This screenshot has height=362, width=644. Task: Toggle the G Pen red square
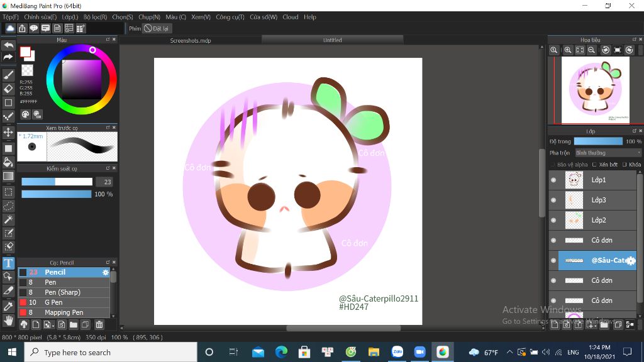click(x=23, y=302)
